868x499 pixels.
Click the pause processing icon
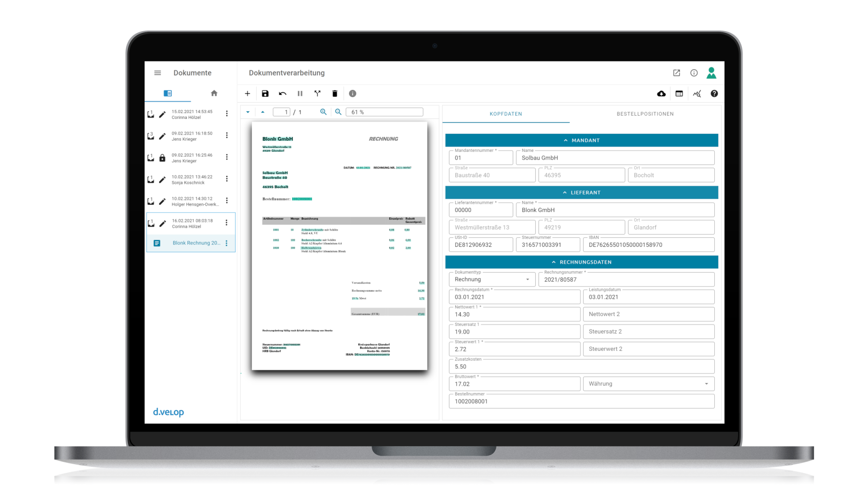tap(300, 94)
